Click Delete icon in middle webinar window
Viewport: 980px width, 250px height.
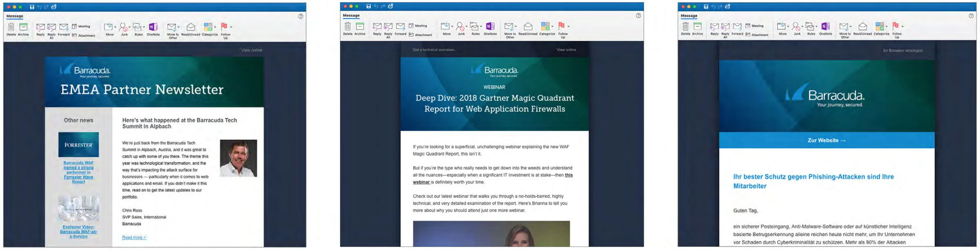pos(347,27)
